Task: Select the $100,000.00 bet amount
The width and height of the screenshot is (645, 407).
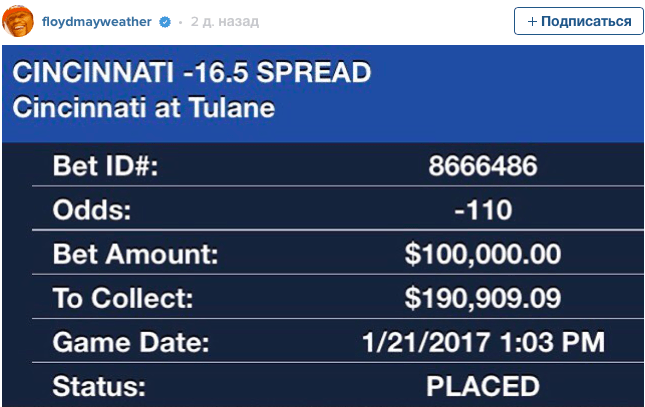Action: click(483, 254)
